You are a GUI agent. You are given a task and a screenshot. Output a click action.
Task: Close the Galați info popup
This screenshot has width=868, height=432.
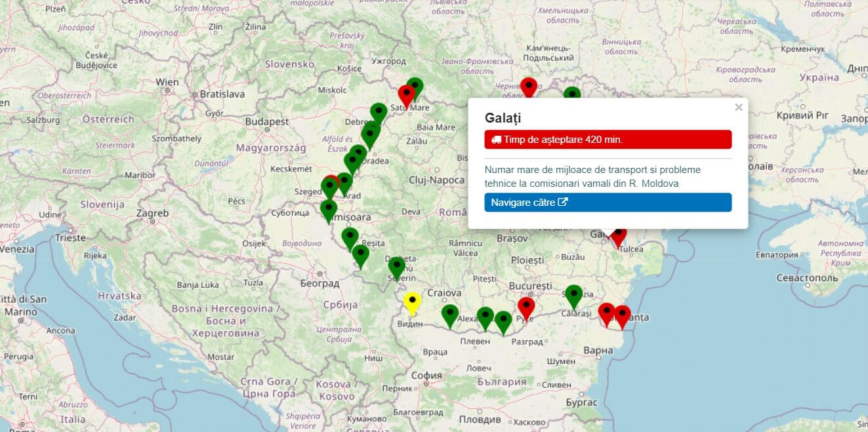point(739,108)
